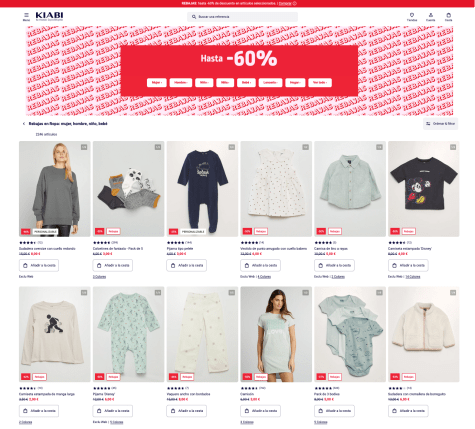The height and width of the screenshot is (429, 475).
Task: Open the polka dot baby dress image
Action: click(276, 189)
